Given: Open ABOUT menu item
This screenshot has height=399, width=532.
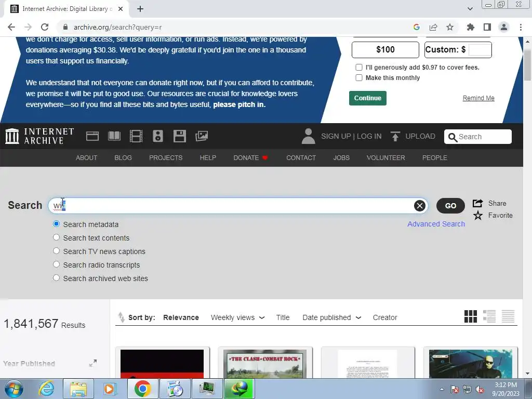Looking at the screenshot, I should click(x=87, y=158).
